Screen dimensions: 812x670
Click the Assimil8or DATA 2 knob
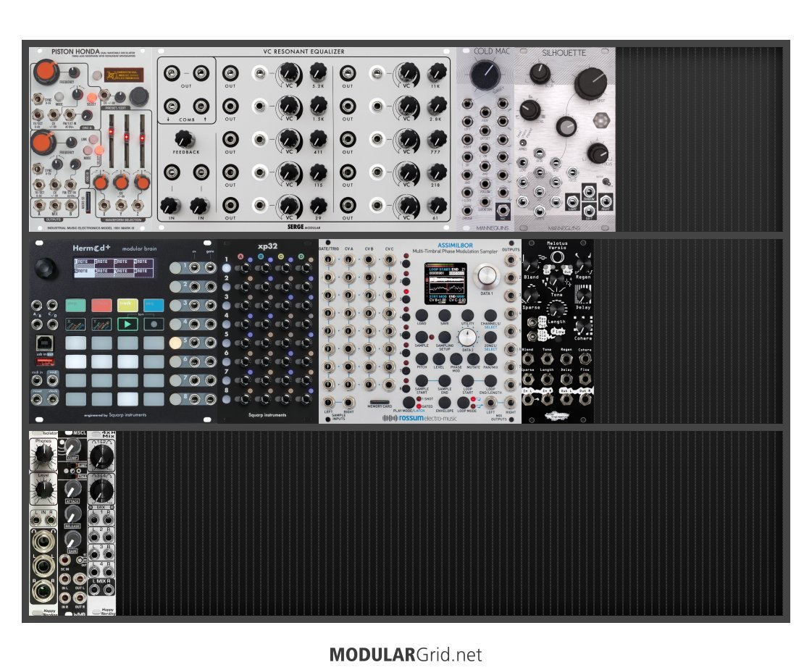467,338
